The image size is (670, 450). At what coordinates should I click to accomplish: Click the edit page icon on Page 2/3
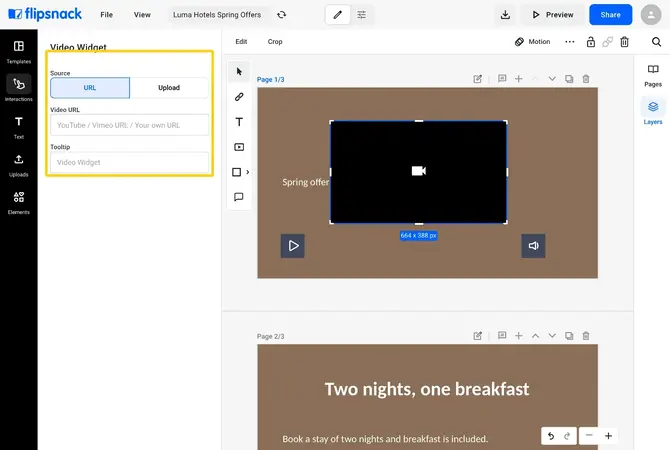pyautogui.click(x=477, y=336)
